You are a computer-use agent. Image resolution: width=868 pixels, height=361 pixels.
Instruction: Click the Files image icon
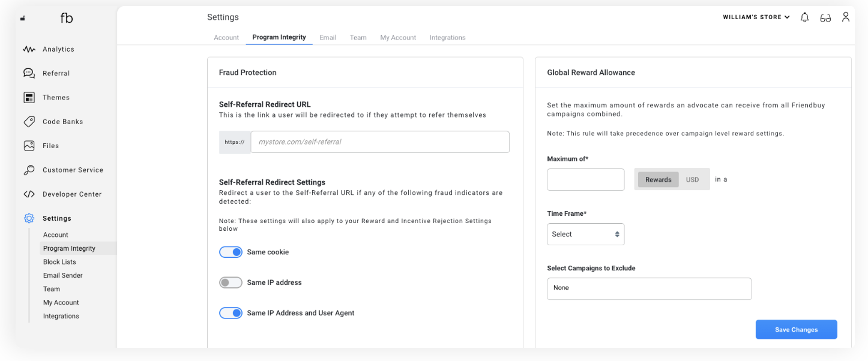click(x=29, y=146)
